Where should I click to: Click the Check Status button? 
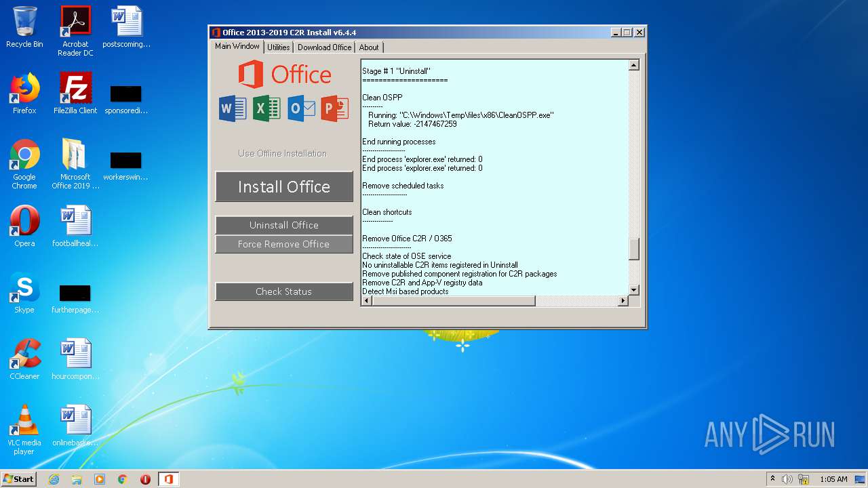284,291
